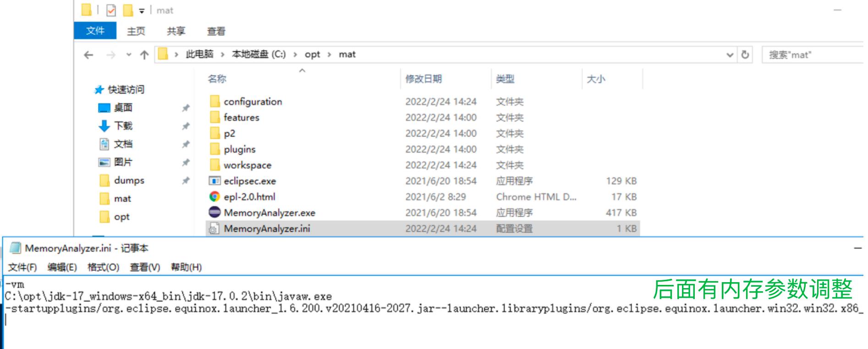Screen dimensions: 868x349
Task: Click the -startup line in Notepad
Action: pyautogui.click(x=434, y=308)
